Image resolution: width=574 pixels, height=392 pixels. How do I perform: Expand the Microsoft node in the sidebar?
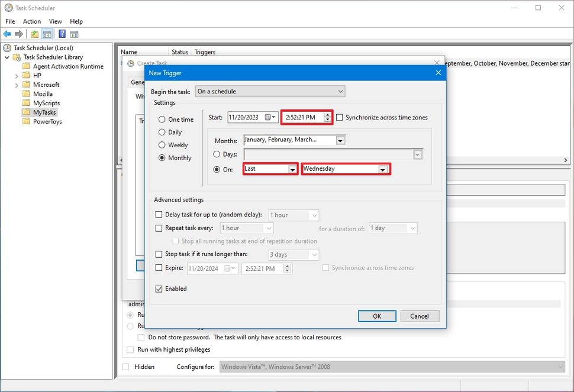pos(16,85)
